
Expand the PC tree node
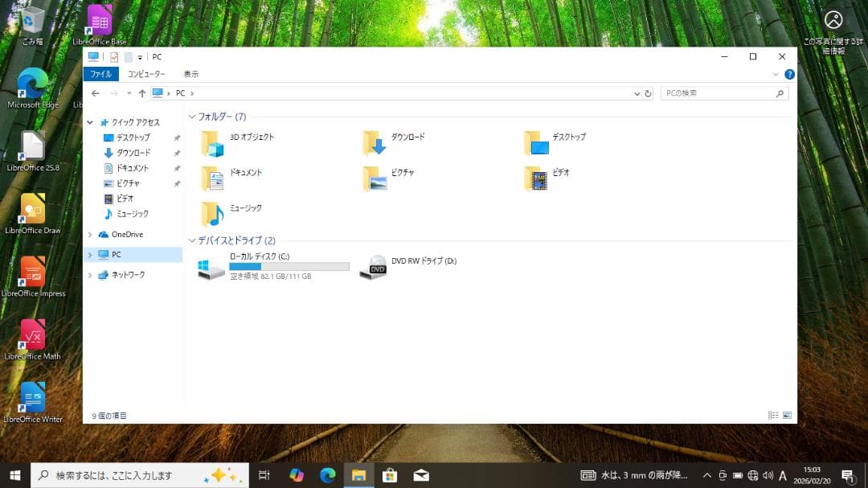pyautogui.click(x=90, y=255)
